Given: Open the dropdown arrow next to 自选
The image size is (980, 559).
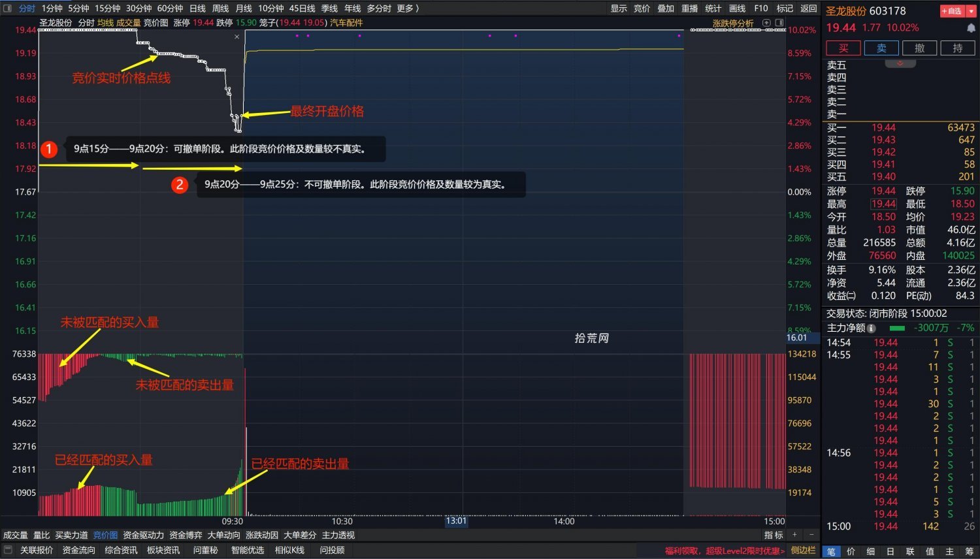Looking at the screenshot, I should point(971,11).
